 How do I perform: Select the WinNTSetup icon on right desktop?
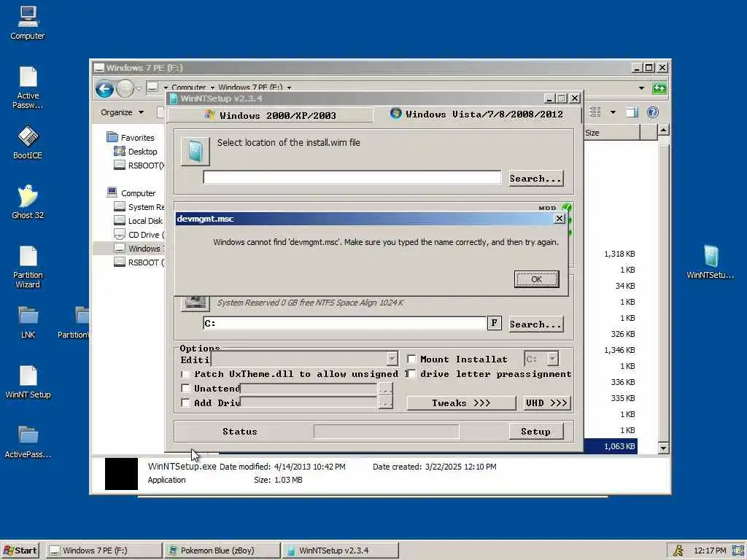(x=710, y=262)
